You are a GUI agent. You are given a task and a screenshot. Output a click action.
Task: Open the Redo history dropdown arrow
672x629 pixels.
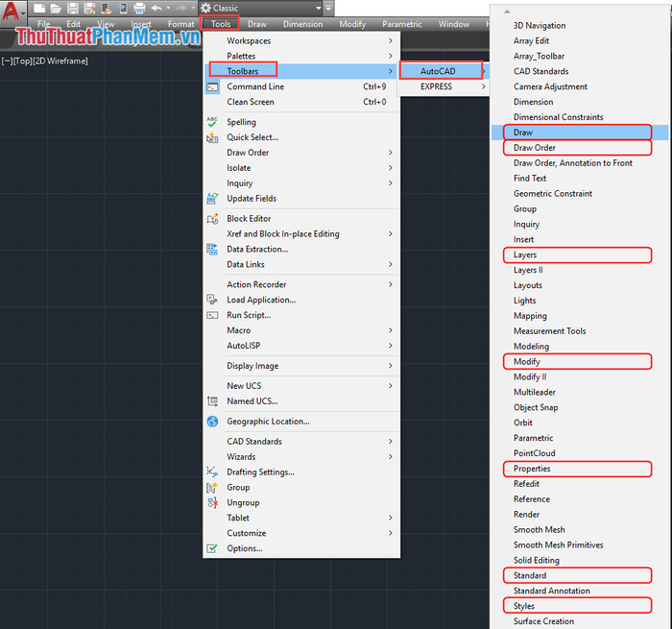pyautogui.click(x=193, y=8)
